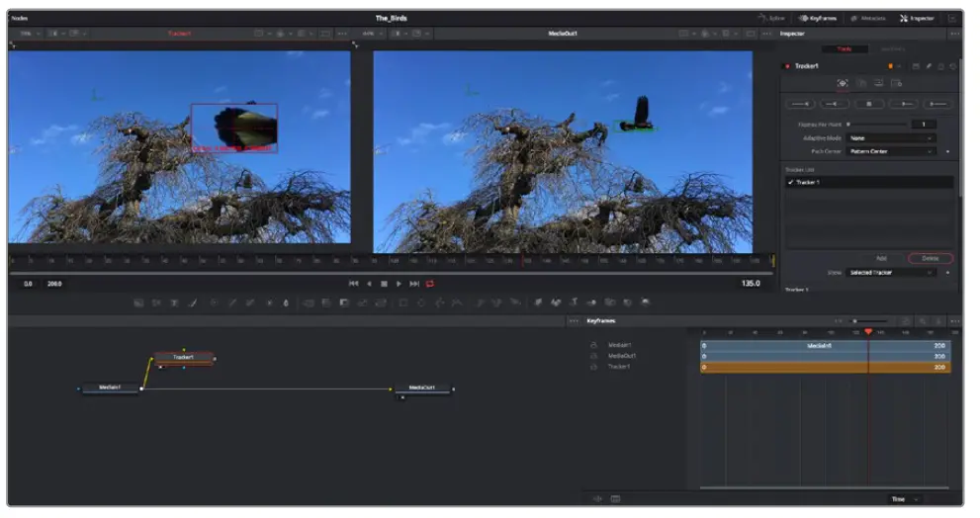Open the Show Selected Tracker dropdown
This screenshot has width=980, height=518.
[890, 272]
